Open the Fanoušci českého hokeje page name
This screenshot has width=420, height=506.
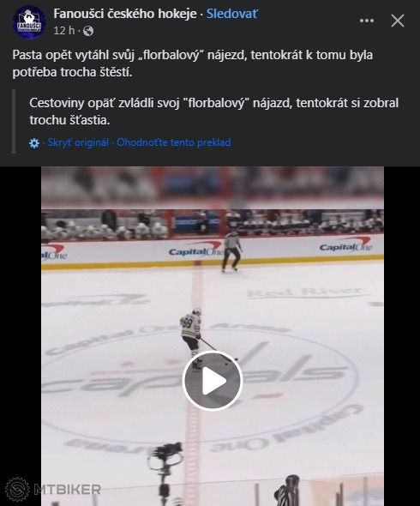(125, 14)
